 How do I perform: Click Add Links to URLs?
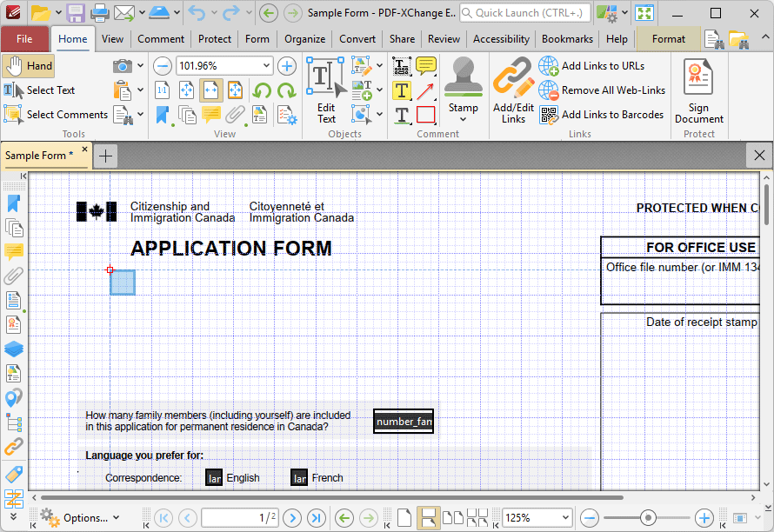click(x=592, y=66)
